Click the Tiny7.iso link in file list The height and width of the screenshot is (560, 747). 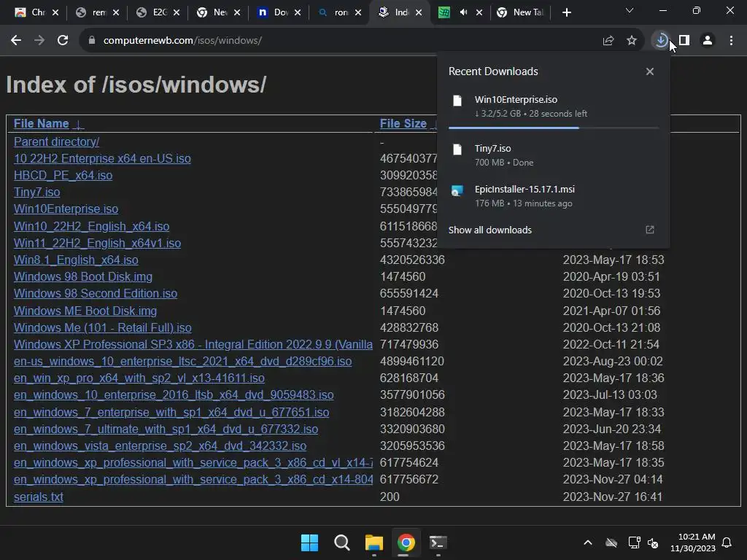tap(36, 192)
